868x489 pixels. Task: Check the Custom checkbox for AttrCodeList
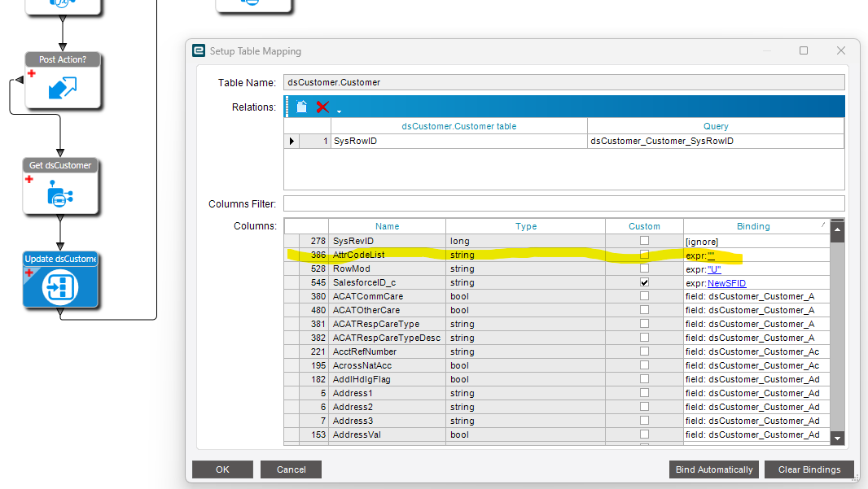pyautogui.click(x=644, y=255)
